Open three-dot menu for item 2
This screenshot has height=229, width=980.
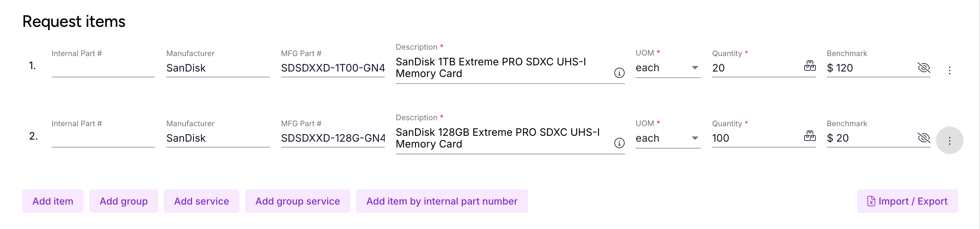pos(949,140)
